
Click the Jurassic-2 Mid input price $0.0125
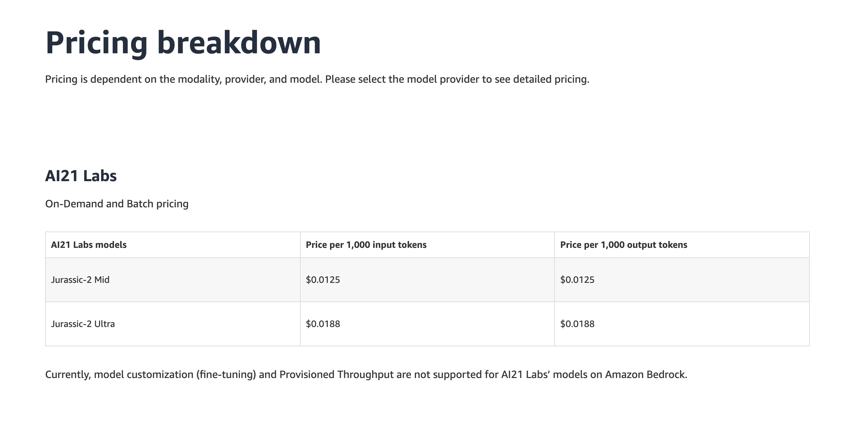pyautogui.click(x=323, y=280)
